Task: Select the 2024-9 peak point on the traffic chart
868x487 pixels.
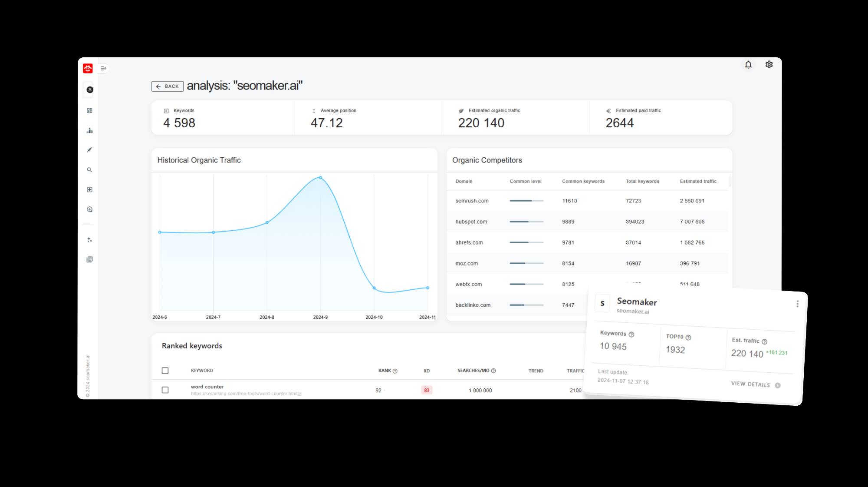Action: click(320, 177)
